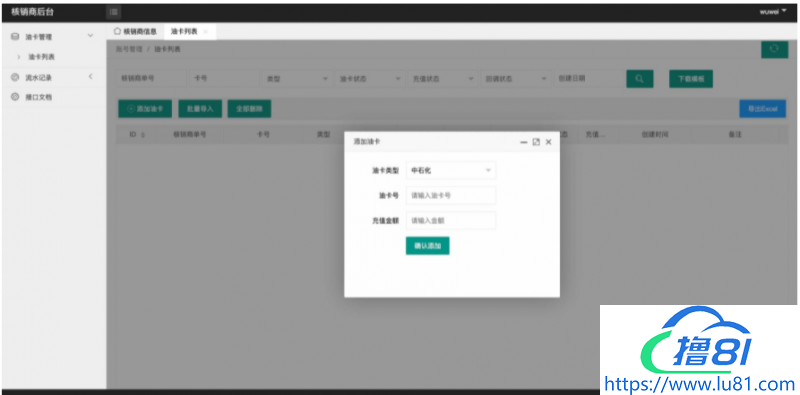The height and width of the screenshot is (395, 800).
Task: Maximize the 添加油卡 dialog
Action: 536,142
